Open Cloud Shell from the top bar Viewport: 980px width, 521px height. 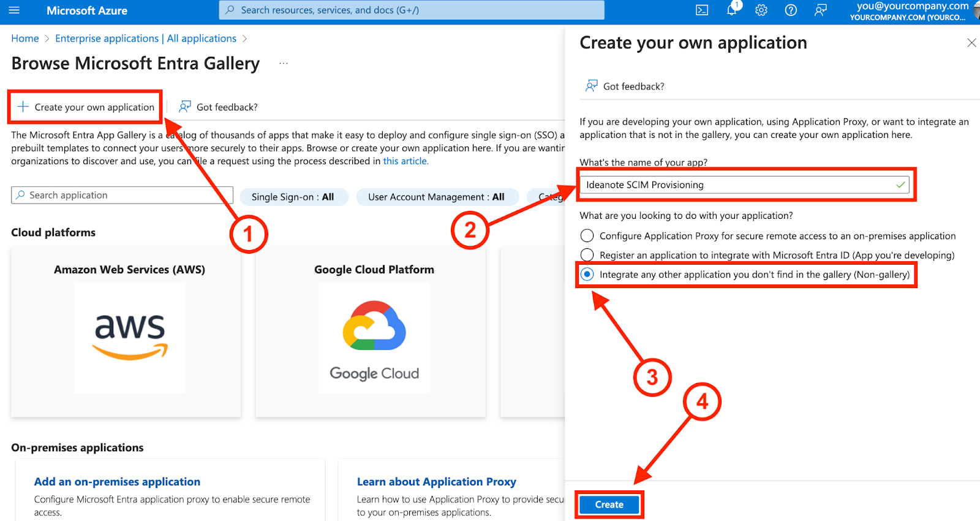pos(702,10)
